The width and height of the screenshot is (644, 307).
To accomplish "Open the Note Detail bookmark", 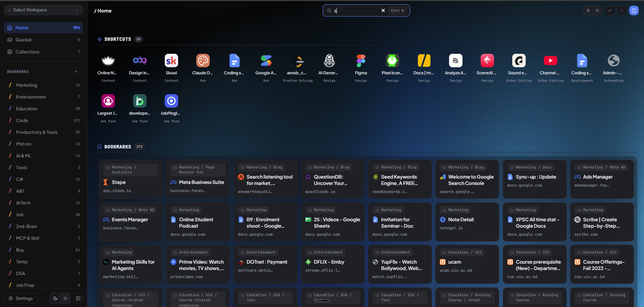I will coord(467,222).
